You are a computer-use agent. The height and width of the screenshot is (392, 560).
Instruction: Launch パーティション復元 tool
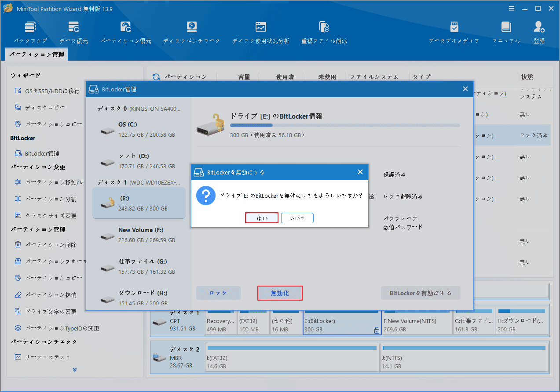(126, 33)
